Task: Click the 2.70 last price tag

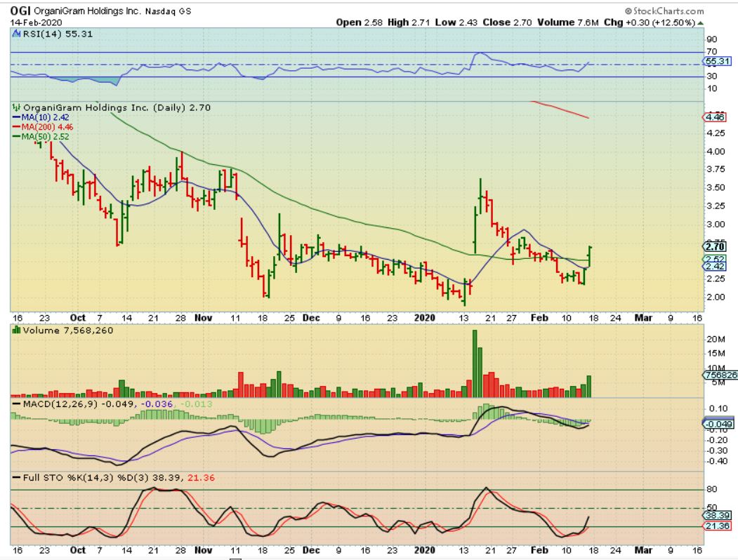Action: tap(716, 246)
